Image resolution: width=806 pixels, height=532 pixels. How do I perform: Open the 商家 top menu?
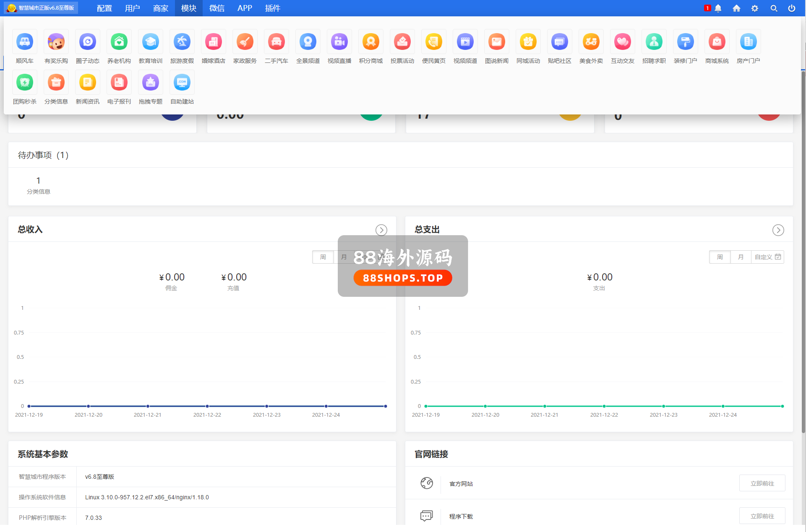tap(160, 8)
